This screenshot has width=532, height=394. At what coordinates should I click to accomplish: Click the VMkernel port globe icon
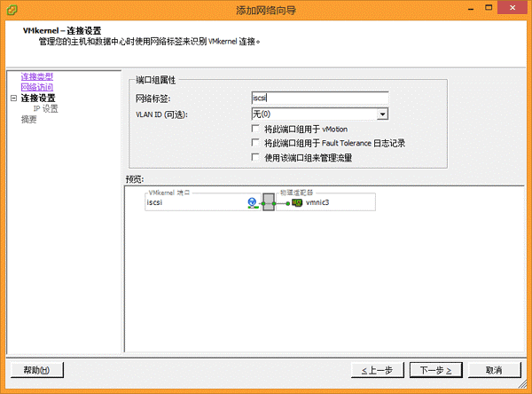[x=252, y=203]
